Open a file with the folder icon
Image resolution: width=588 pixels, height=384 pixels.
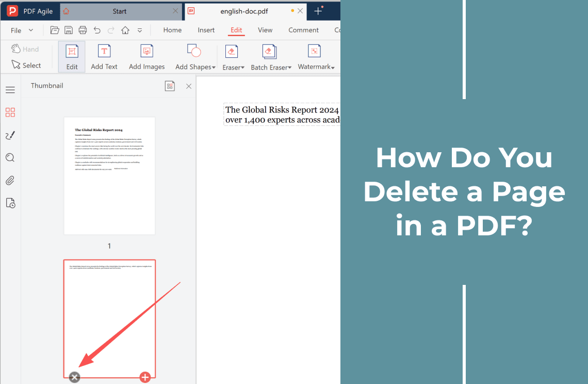55,30
